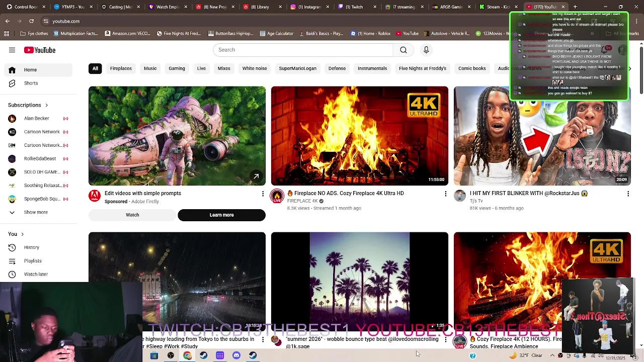
Task: Open Home in the YouTube sidebar
Action: pos(38,70)
